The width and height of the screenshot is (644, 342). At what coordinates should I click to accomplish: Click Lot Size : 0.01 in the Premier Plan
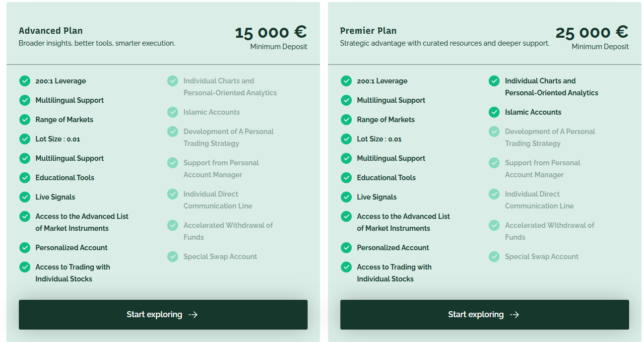point(379,139)
